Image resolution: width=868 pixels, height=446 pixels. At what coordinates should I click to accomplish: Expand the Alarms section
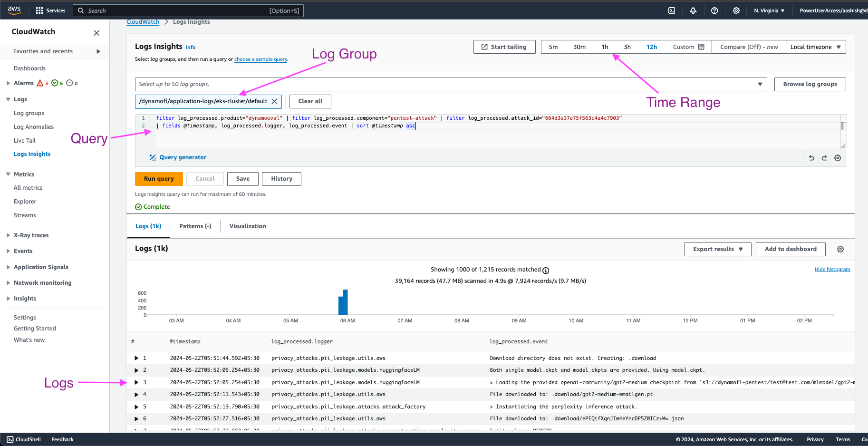pos(8,83)
